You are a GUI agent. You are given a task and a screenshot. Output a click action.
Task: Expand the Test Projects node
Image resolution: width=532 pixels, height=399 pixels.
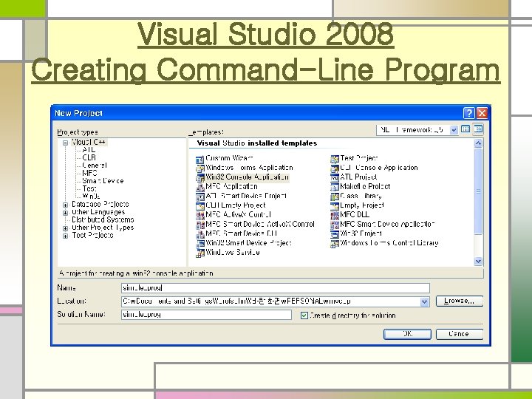[66, 236]
